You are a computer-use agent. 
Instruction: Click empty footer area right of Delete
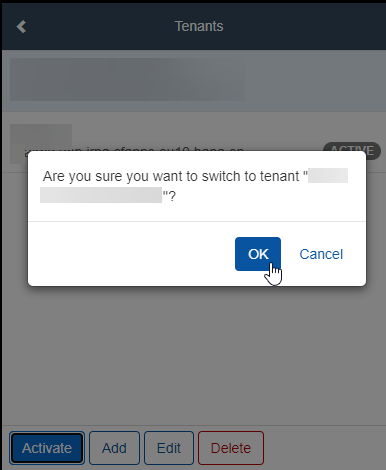pyautogui.click(x=325, y=448)
